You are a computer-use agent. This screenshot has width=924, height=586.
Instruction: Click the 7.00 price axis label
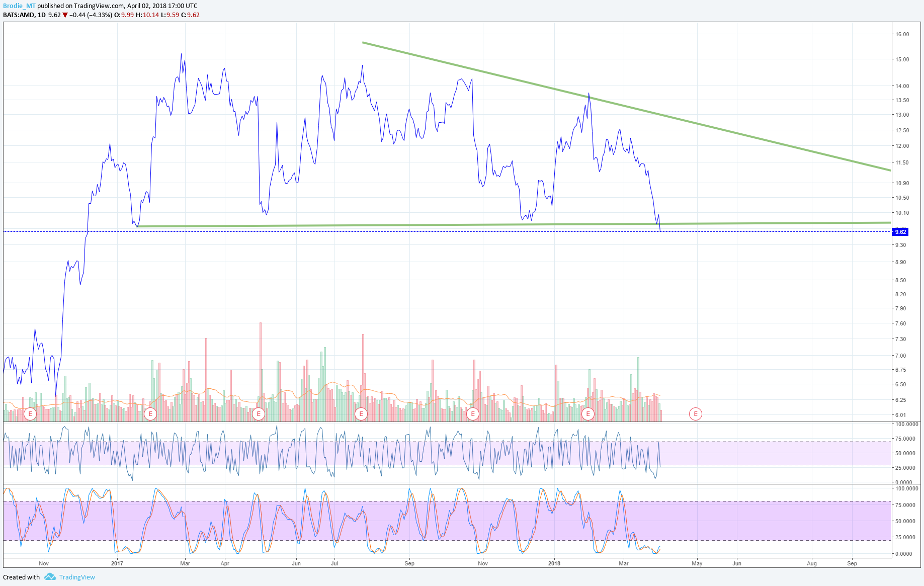point(900,356)
